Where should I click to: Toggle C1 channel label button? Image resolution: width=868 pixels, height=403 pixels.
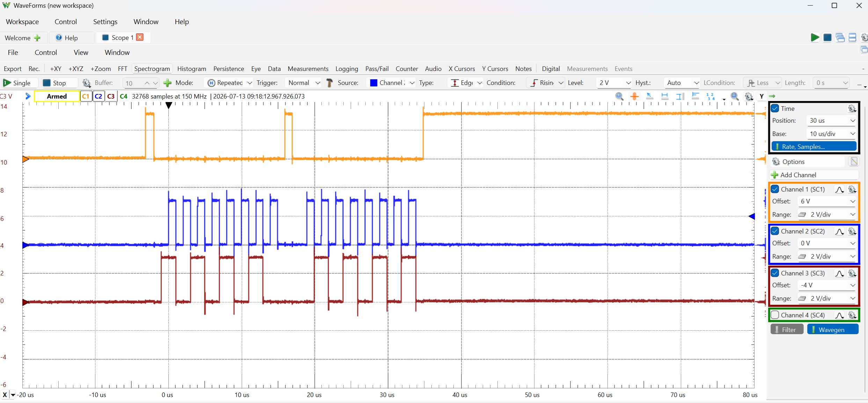[x=86, y=96]
